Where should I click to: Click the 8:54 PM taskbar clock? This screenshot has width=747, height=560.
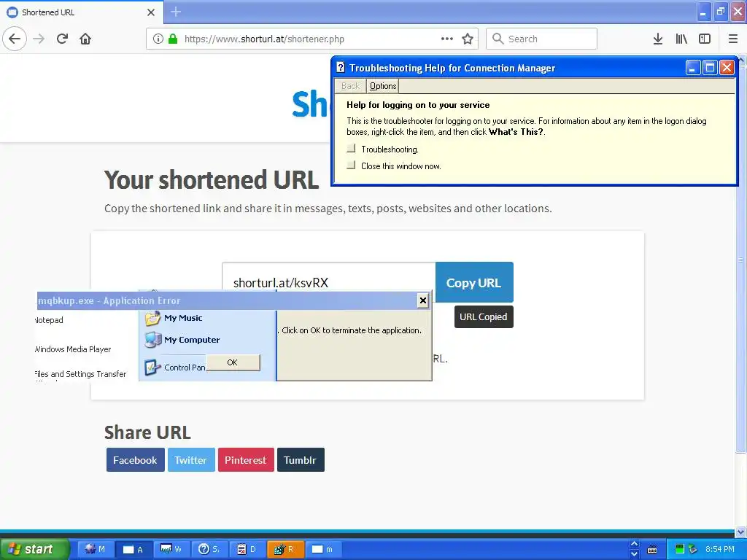(x=720, y=549)
